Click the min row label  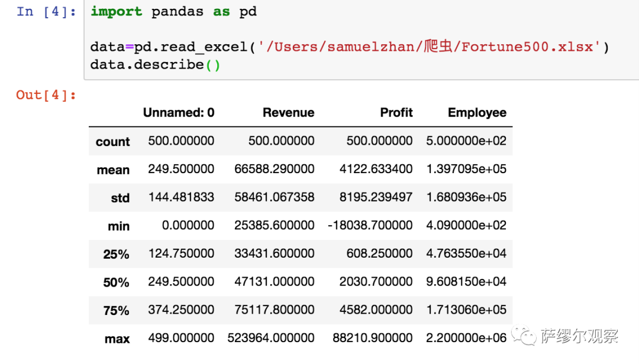click(118, 226)
